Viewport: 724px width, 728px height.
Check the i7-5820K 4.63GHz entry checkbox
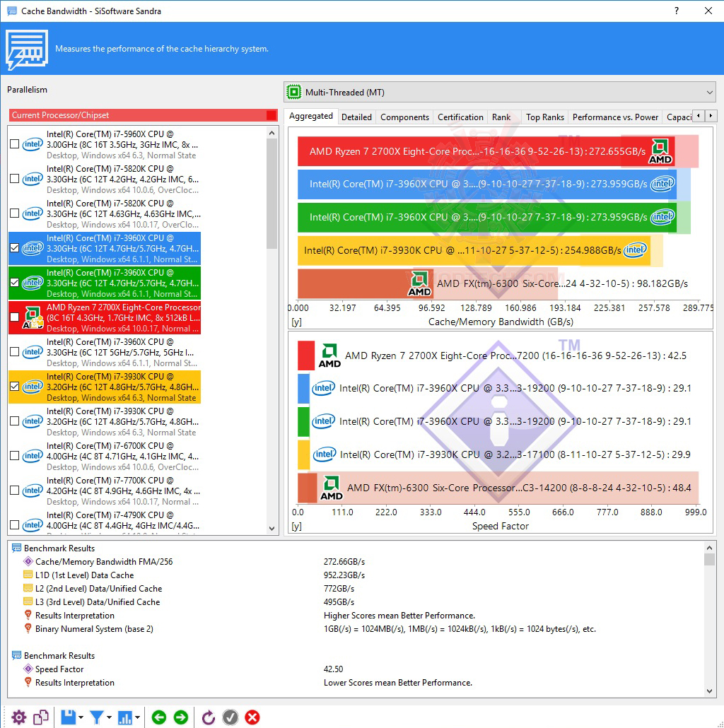(x=14, y=213)
